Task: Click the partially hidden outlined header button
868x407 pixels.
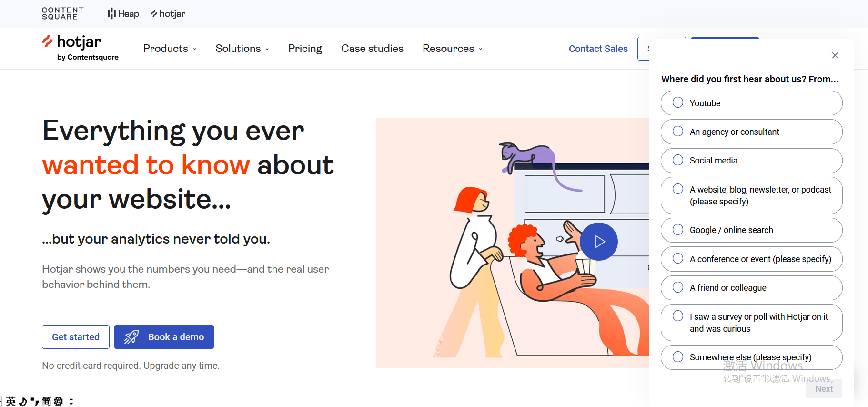Action: 644,49
